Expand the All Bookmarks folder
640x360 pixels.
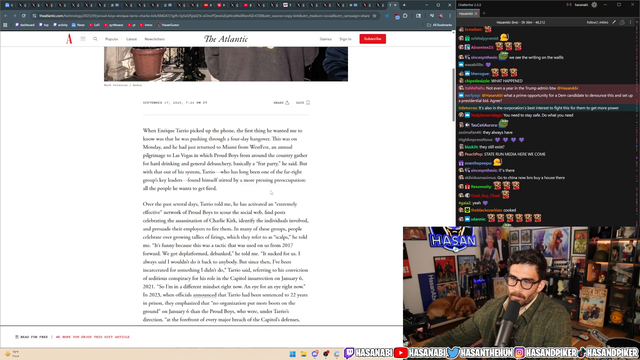pyautogui.click(x=440, y=25)
